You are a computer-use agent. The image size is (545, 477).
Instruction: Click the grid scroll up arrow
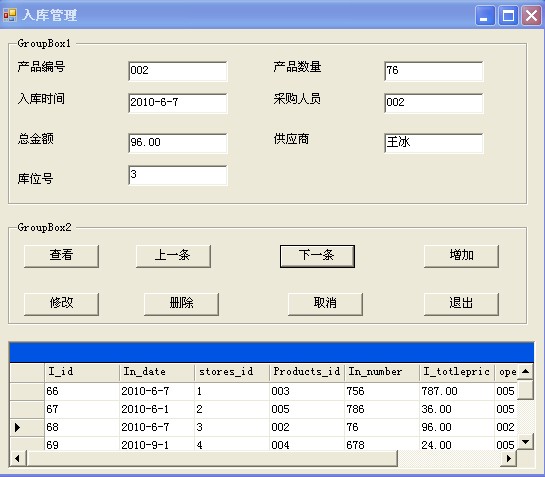pos(525,372)
